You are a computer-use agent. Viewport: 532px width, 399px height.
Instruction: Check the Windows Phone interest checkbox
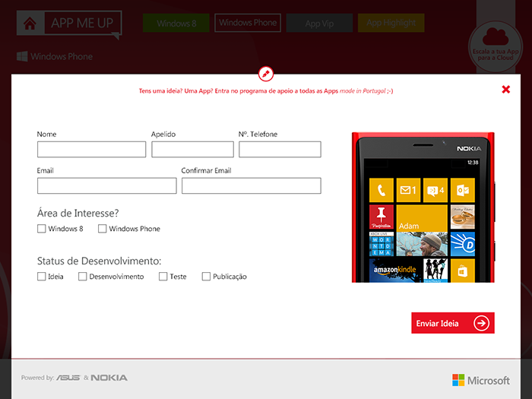tap(102, 229)
